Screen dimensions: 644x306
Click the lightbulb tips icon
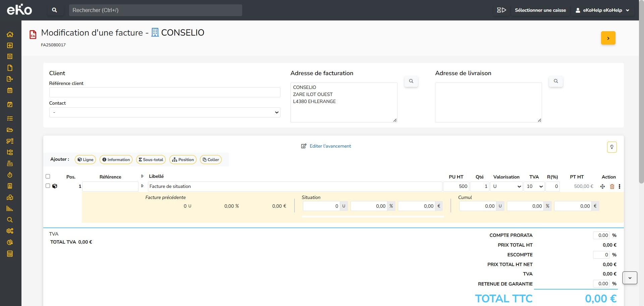tap(611, 147)
